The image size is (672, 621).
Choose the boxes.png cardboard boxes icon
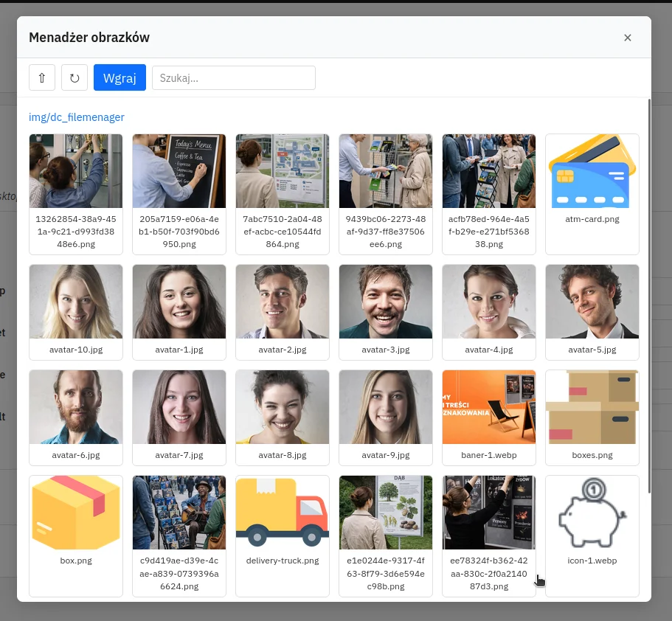[592, 407]
